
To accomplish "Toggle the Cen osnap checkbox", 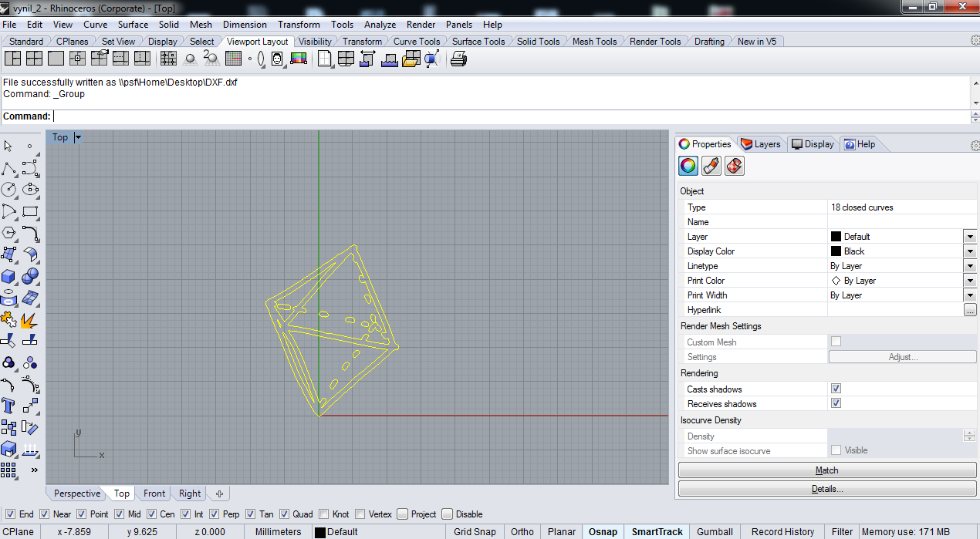I will (x=151, y=514).
